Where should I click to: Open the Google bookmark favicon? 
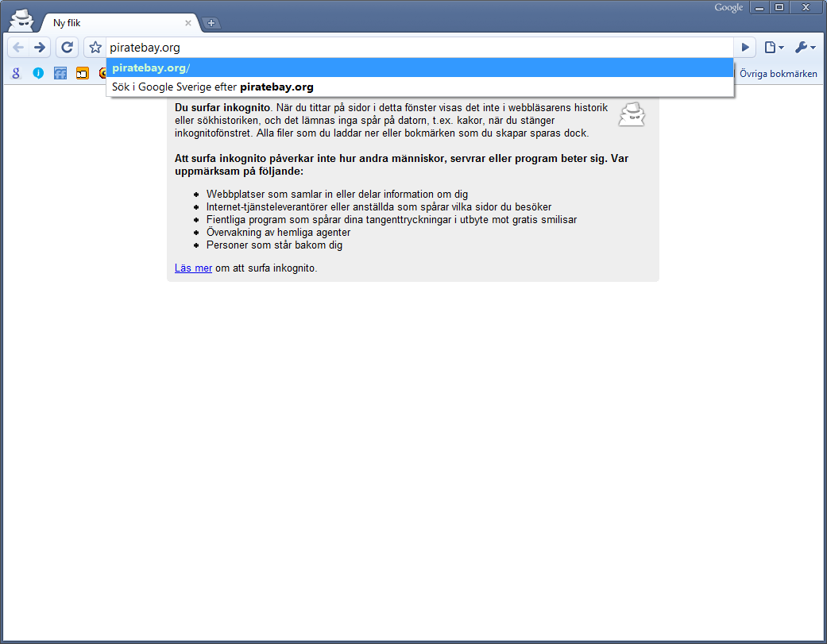(16, 73)
